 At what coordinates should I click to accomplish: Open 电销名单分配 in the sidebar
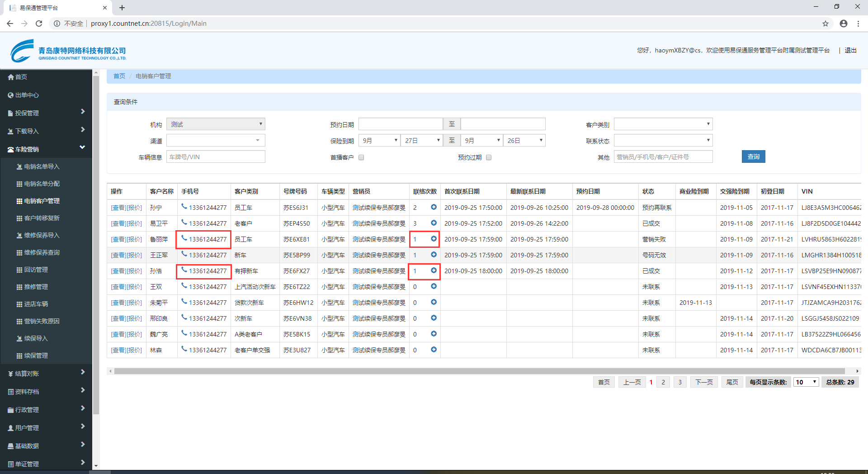tap(42, 184)
